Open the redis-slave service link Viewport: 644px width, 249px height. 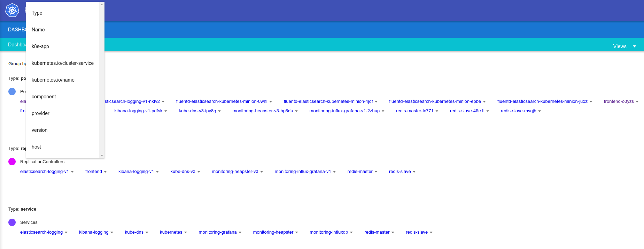(417, 232)
